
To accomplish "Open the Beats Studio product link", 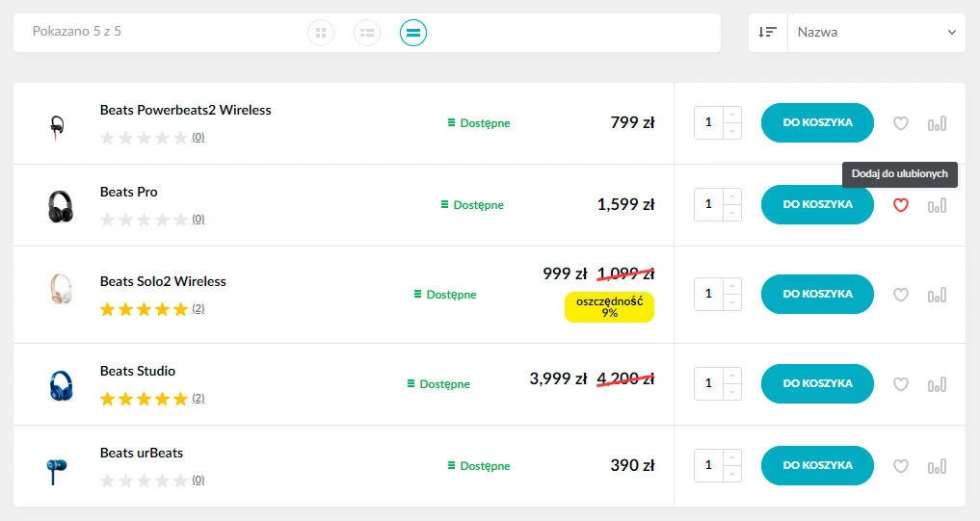I will [x=138, y=371].
